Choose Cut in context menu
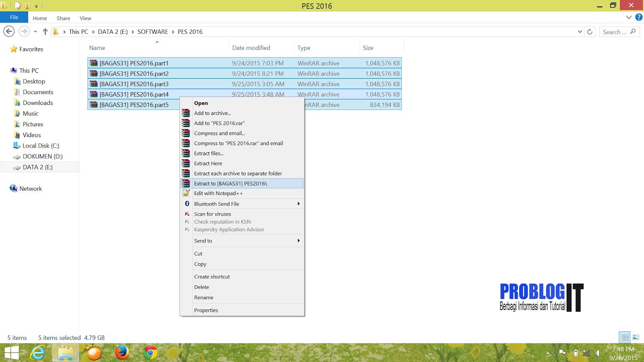 point(242,254)
